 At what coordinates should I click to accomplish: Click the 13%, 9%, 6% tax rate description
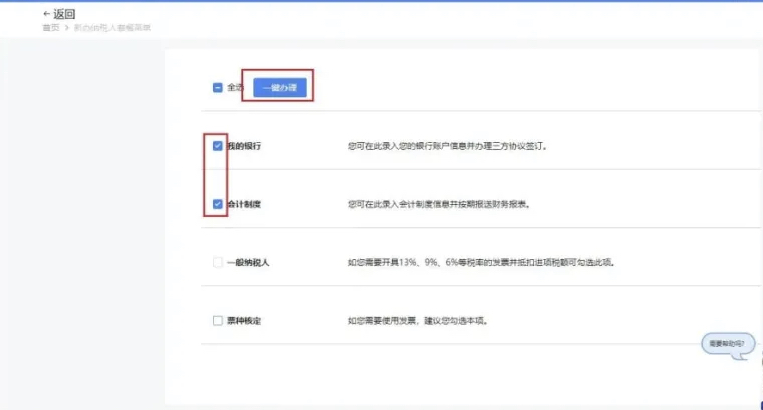pyautogui.click(x=480, y=263)
